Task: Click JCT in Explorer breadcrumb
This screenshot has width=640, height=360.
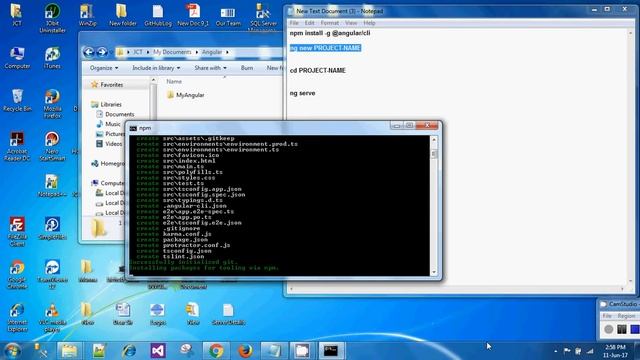Action: 138,52
